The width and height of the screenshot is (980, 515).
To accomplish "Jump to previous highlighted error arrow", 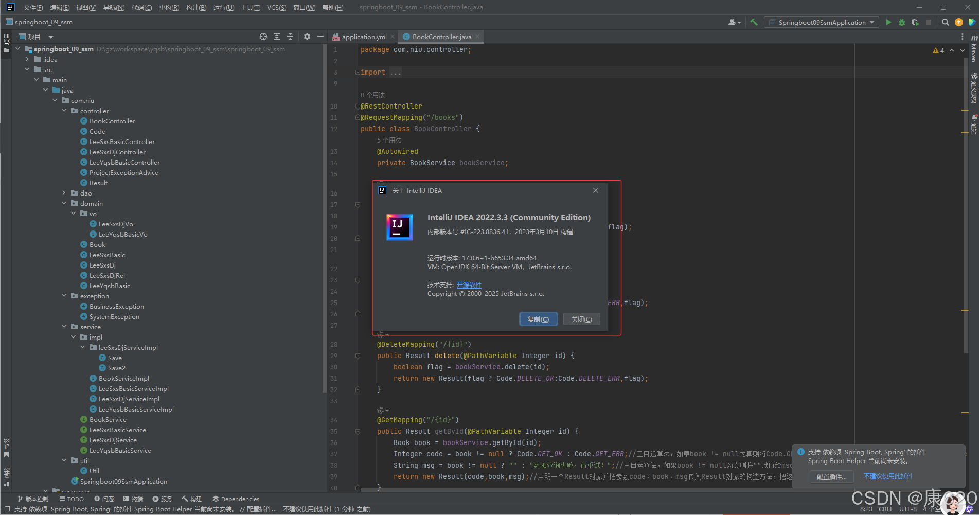I will (x=952, y=50).
